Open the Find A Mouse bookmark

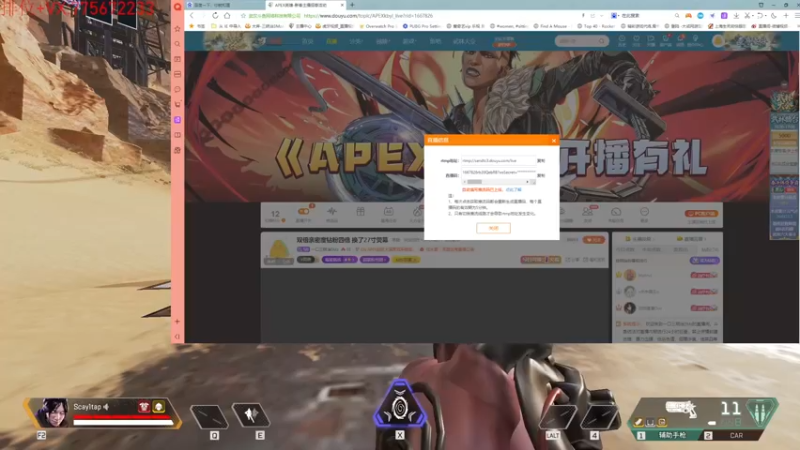tap(551, 26)
